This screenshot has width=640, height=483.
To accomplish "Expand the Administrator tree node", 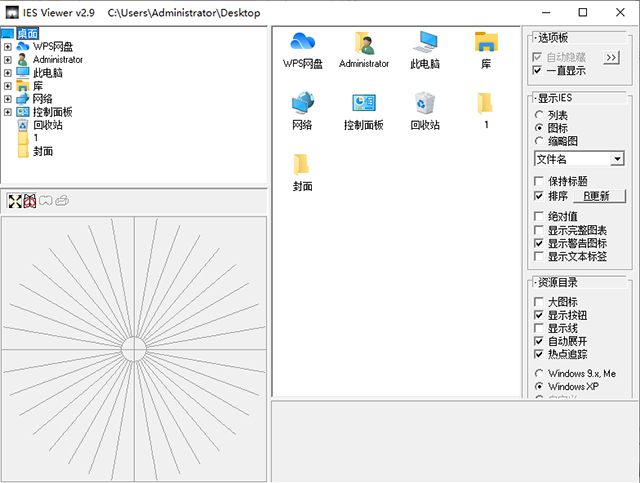I will click(8, 60).
